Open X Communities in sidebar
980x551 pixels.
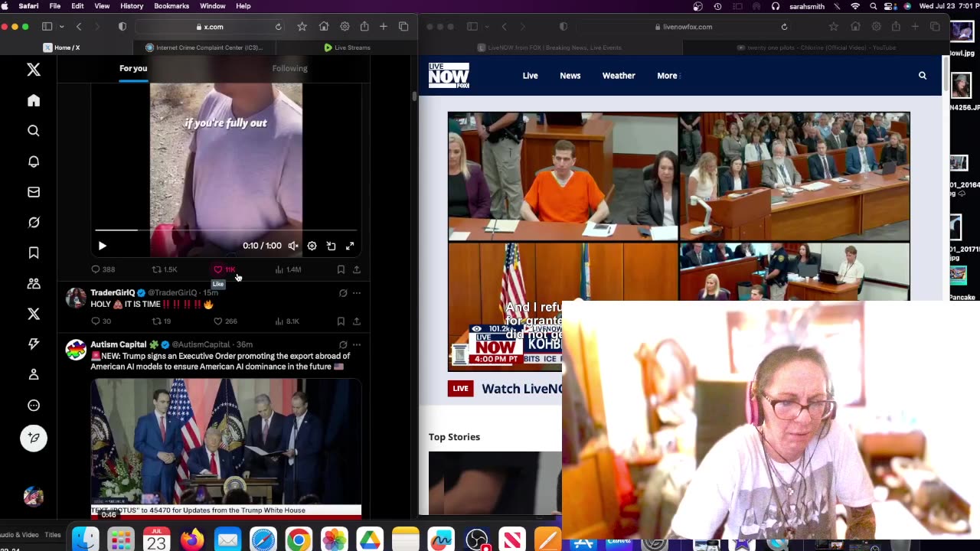click(x=34, y=283)
